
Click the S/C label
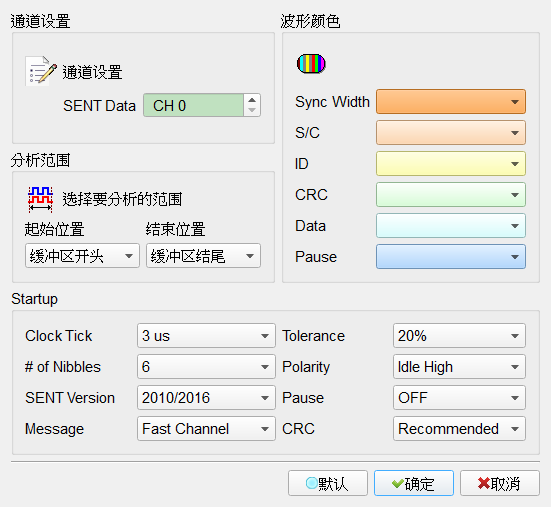coord(307,133)
